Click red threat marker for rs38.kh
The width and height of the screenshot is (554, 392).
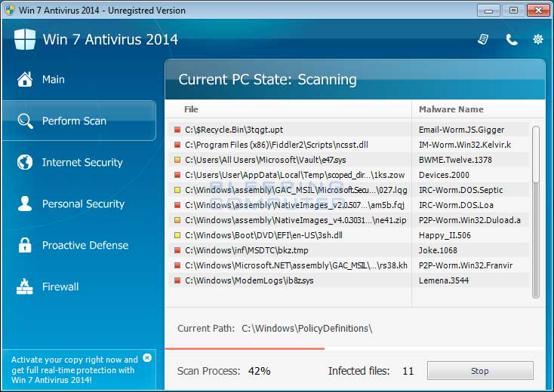[x=177, y=265]
